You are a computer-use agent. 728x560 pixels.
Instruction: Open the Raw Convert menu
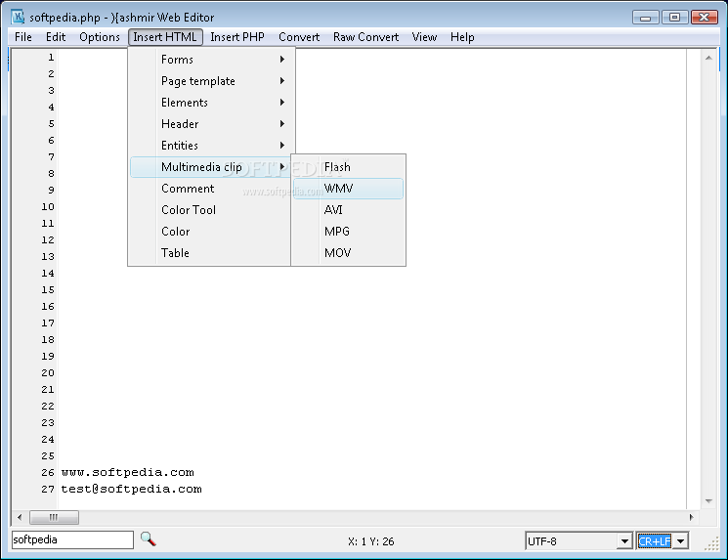365,37
